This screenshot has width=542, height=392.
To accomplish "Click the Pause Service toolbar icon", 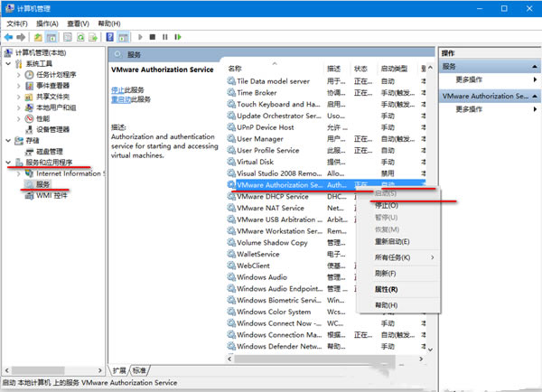I will (x=164, y=37).
